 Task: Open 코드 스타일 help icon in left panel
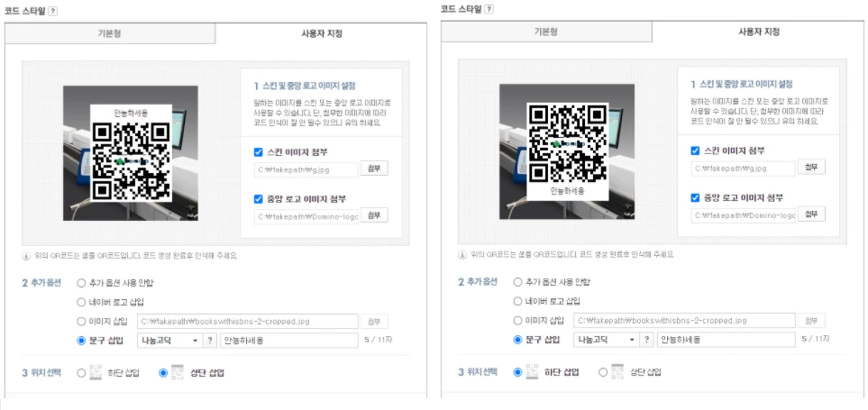pyautogui.click(x=52, y=11)
